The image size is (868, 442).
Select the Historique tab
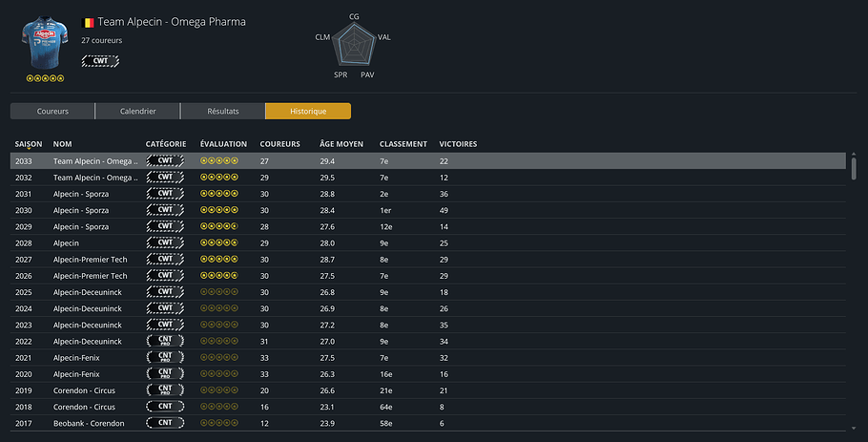click(x=308, y=111)
